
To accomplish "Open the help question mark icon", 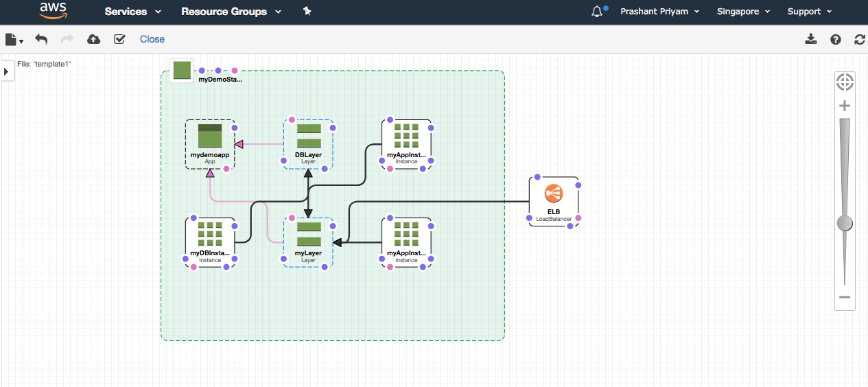I will [835, 39].
